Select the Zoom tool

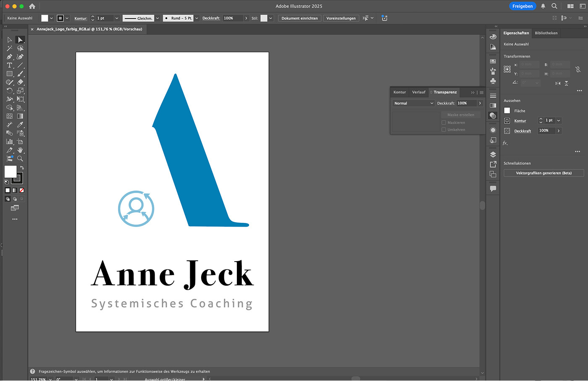pos(20,159)
